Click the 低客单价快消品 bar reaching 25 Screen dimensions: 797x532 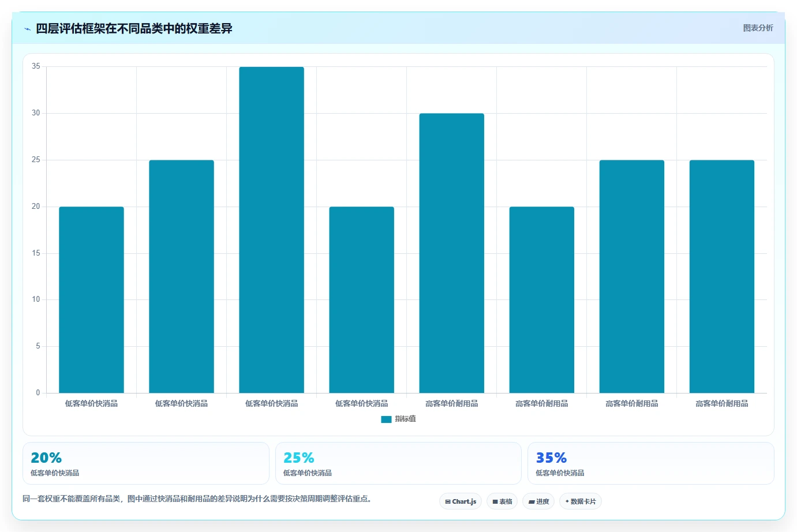[181, 276]
